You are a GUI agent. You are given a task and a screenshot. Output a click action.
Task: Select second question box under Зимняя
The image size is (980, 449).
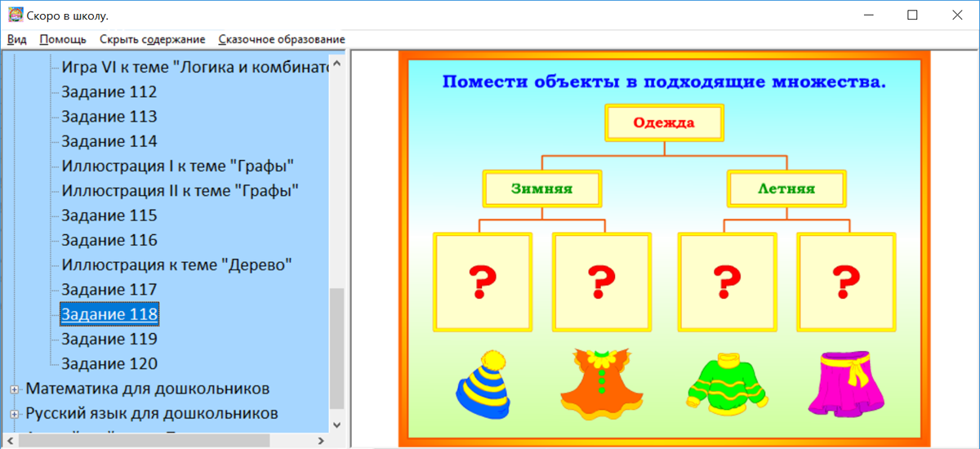[x=602, y=281]
